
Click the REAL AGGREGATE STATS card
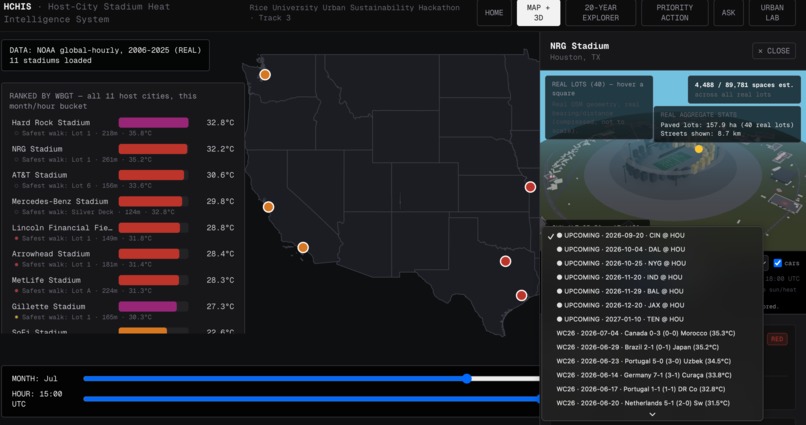(727, 124)
